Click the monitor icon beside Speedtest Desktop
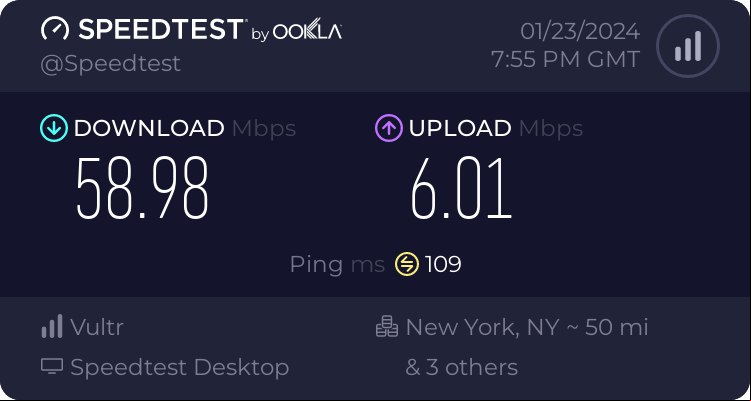The width and height of the screenshot is (751, 401). [52, 367]
